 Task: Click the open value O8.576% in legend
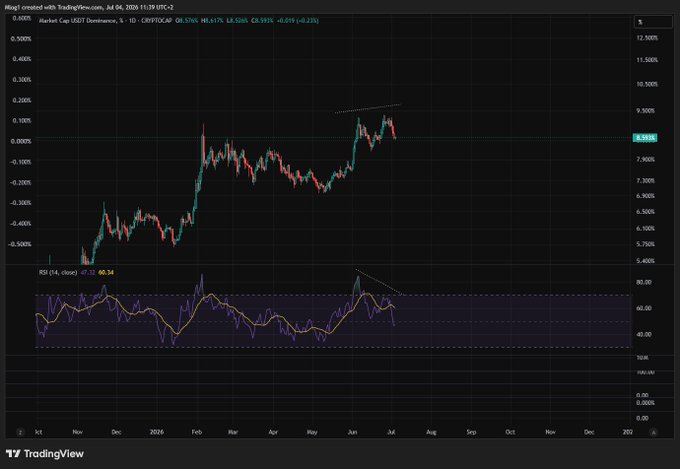tap(186, 20)
